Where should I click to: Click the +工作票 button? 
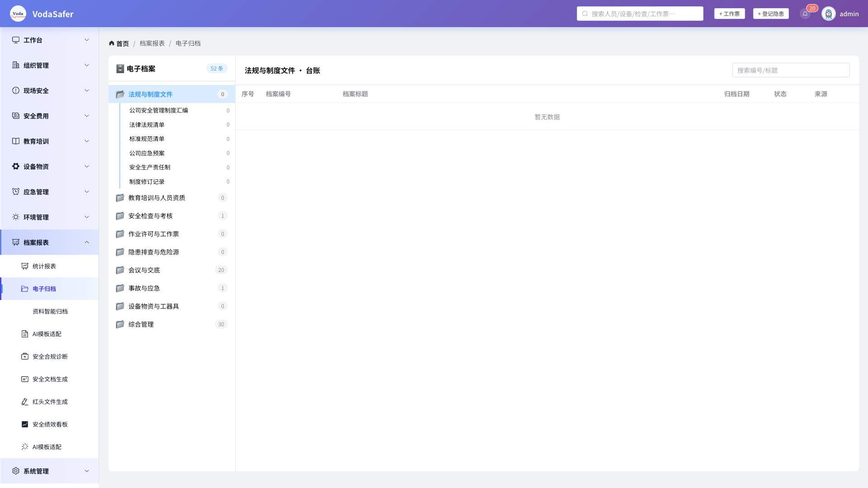[x=729, y=14]
